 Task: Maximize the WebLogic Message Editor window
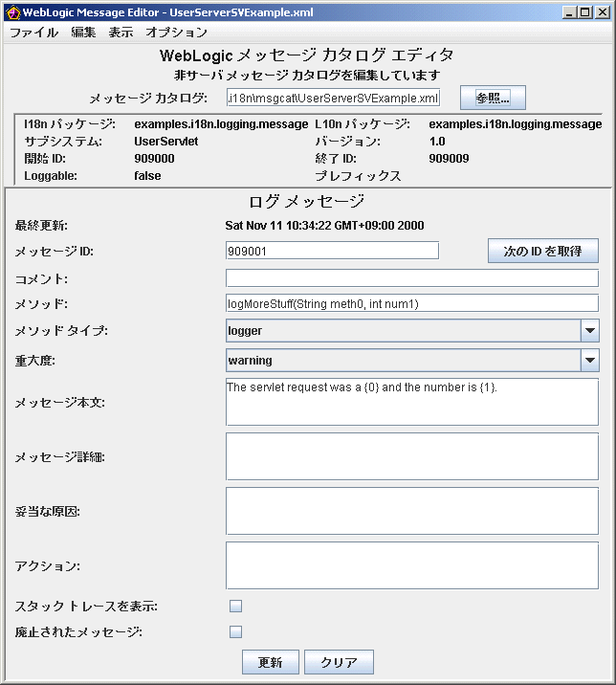click(x=585, y=12)
